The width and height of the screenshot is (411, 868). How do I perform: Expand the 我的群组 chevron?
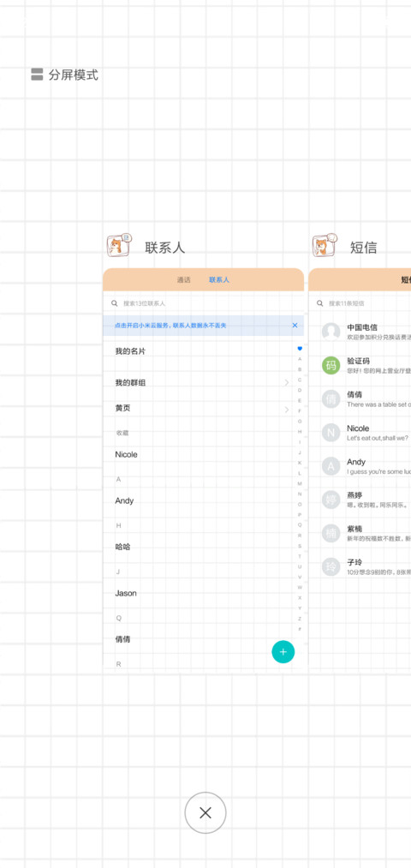pyautogui.click(x=287, y=382)
